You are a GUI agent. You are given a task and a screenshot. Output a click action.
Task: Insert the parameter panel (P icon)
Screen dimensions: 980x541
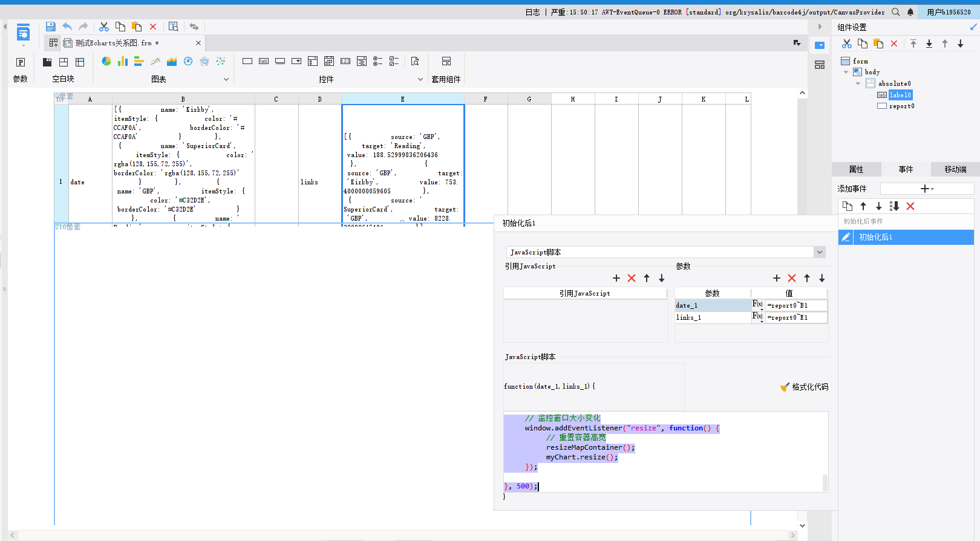21,62
